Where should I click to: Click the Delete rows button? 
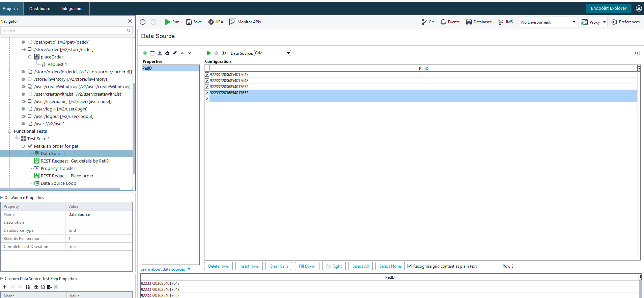218,266
